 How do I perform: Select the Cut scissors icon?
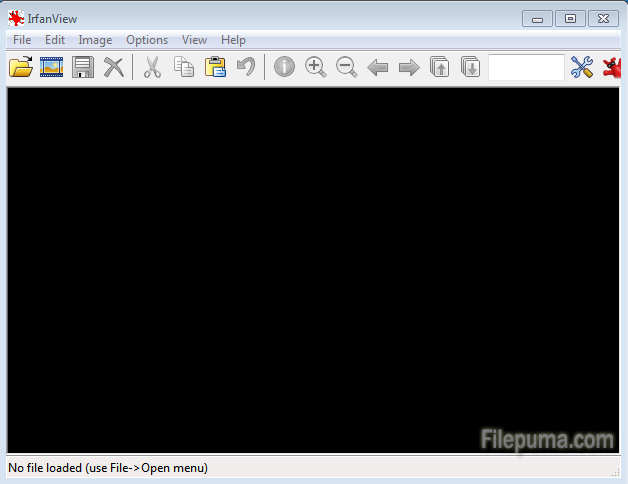pyautogui.click(x=152, y=68)
